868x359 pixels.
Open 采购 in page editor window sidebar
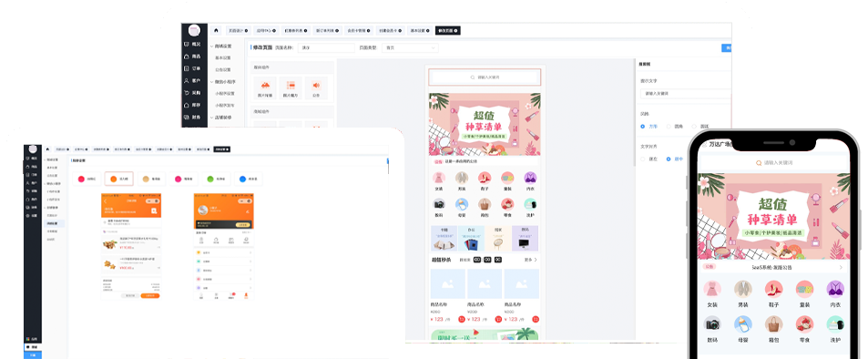[x=192, y=93]
